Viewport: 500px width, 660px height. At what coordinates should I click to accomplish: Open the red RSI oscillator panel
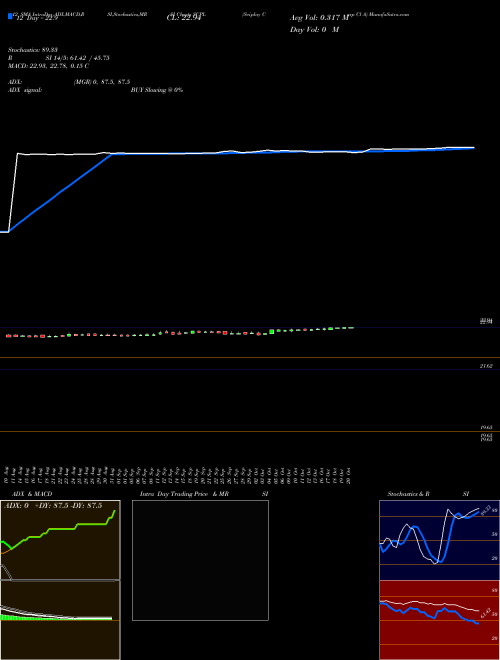439,620
